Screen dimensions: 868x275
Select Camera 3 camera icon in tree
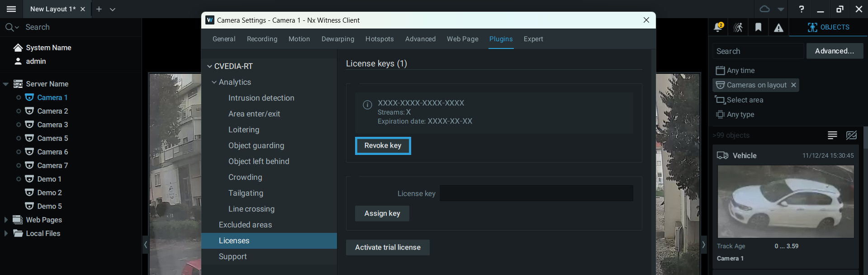click(29, 125)
